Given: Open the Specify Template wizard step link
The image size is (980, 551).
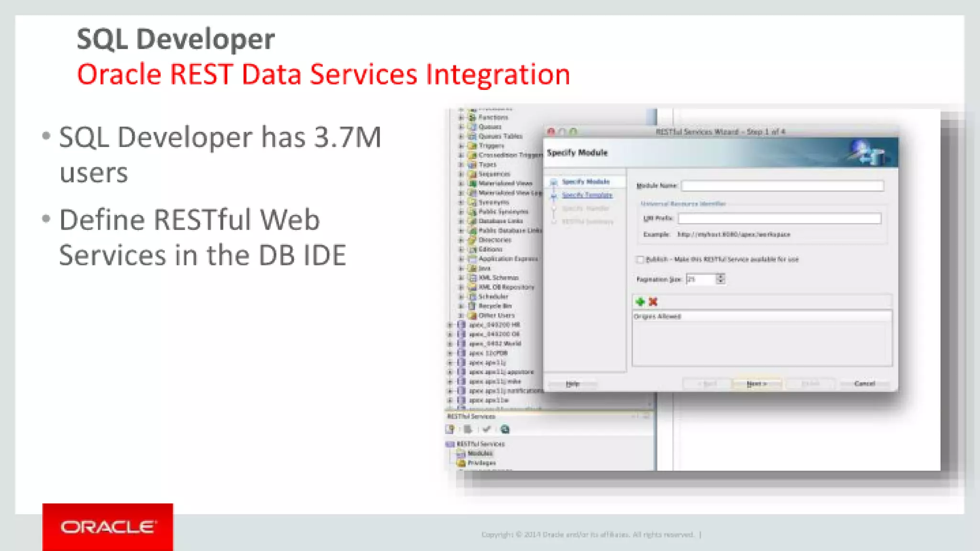Looking at the screenshot, I should pos(587,195).
